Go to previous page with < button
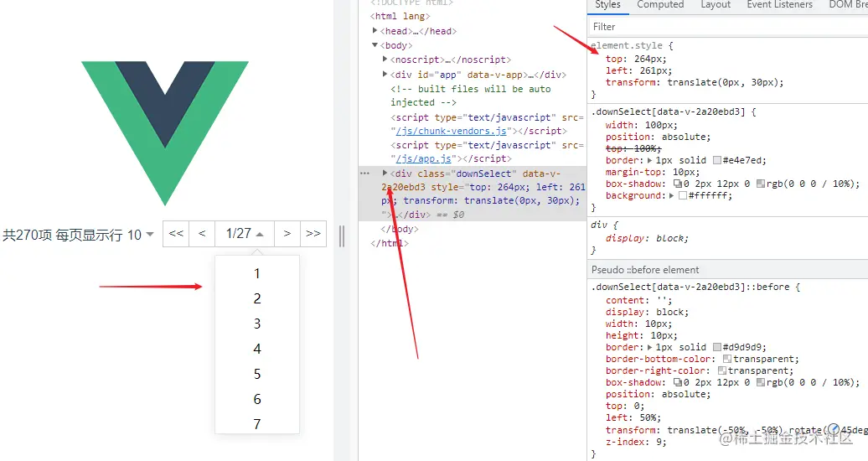The width and height of the screenshot is (868, 461). [202, 234]
